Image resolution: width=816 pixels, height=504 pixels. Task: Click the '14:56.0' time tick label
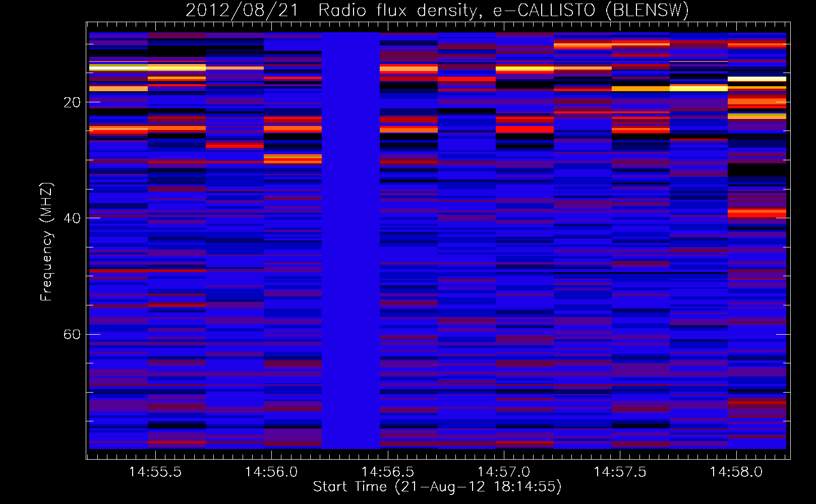tap(271, 472)
